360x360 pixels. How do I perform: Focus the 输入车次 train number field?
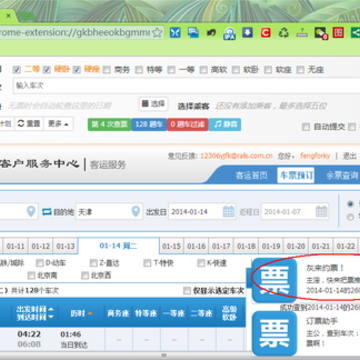pos(186,86)
